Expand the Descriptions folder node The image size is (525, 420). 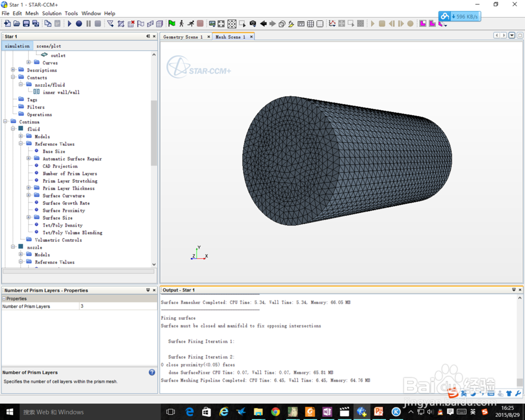pos(13,70)
